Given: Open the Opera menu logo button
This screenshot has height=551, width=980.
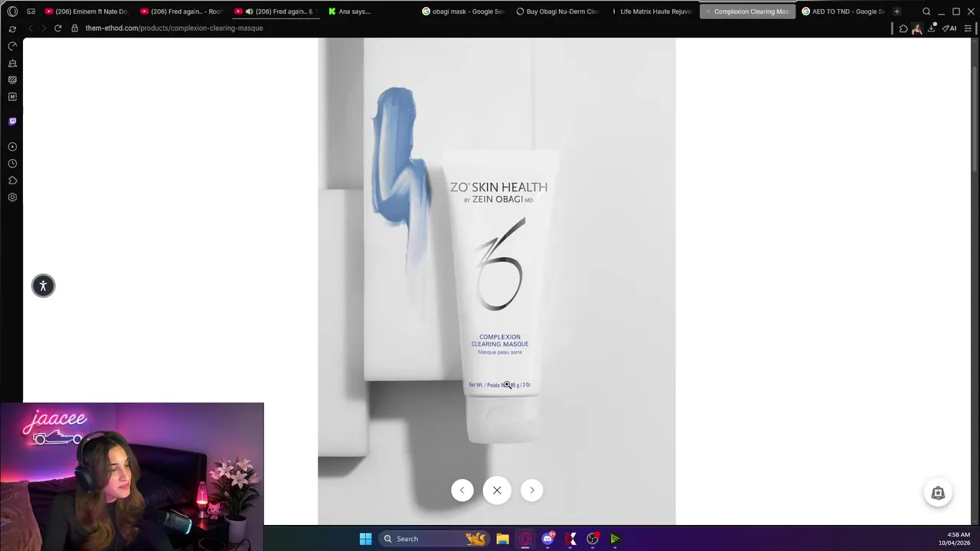Looking at the screenshot, I should coord(12,11).
